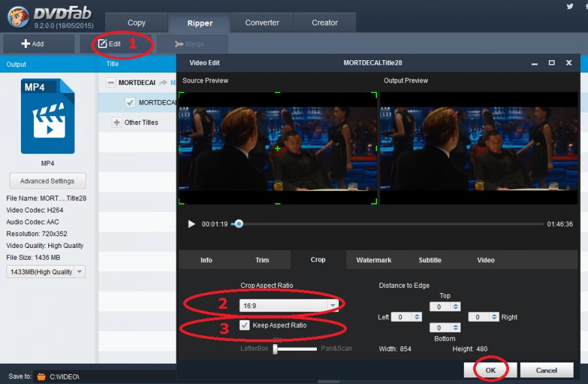Switch to the Ripper tab
This screenshot has width=588, height=384.
[x=199, y=23]
